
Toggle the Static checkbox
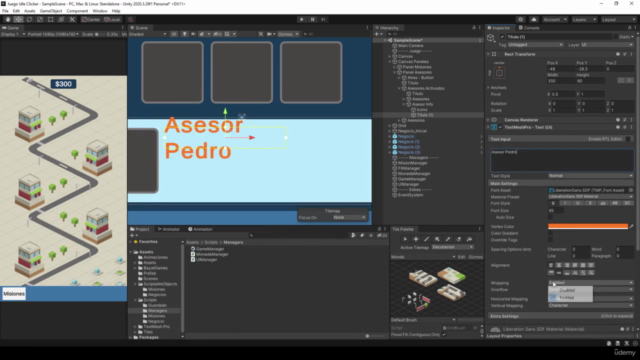click(x=616, y=37)
